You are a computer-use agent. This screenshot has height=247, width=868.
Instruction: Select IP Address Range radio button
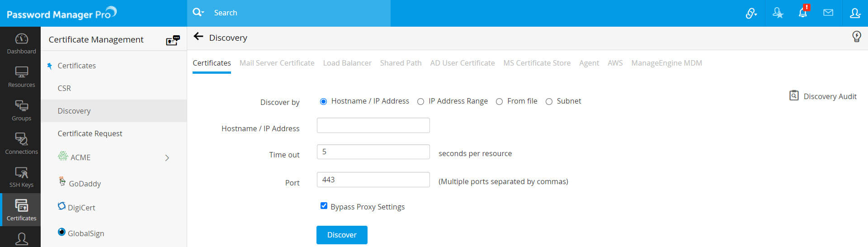point(420,102)
